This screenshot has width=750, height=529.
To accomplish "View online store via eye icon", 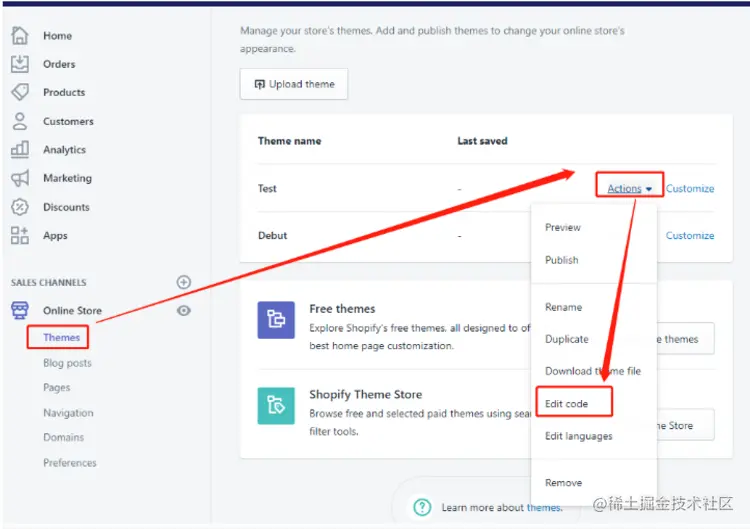I will (184, 310).
